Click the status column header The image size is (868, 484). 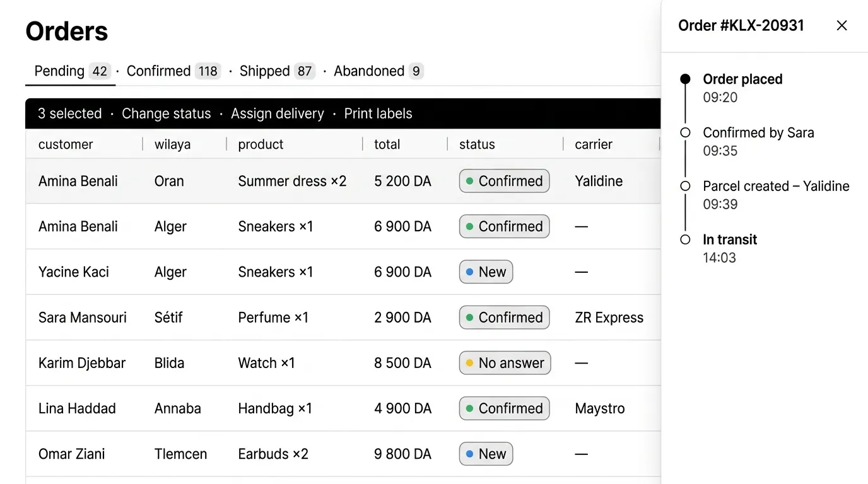pyautogui.click(x=477, y=144)
